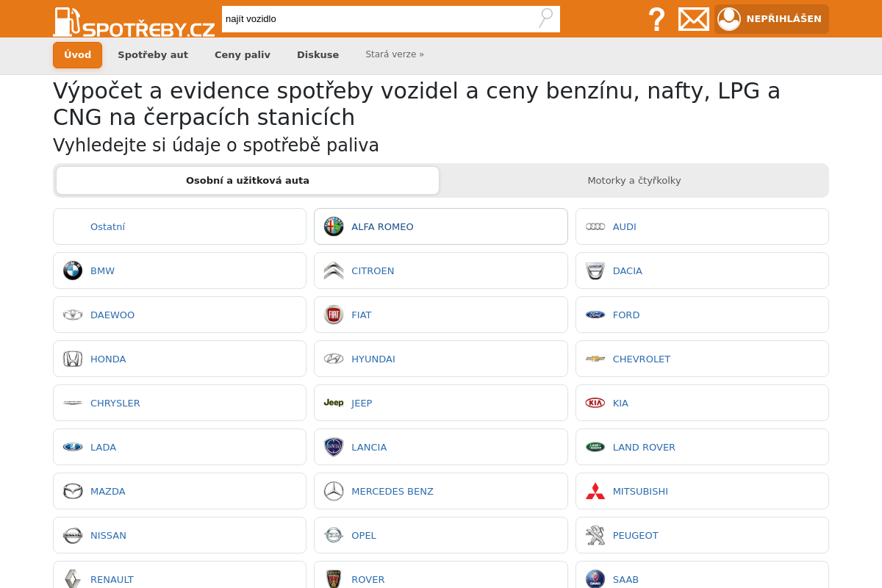Image resolution: width=882 pixels, height=588 pixels.
Task: Open the BMW text link
Action: 102,270
